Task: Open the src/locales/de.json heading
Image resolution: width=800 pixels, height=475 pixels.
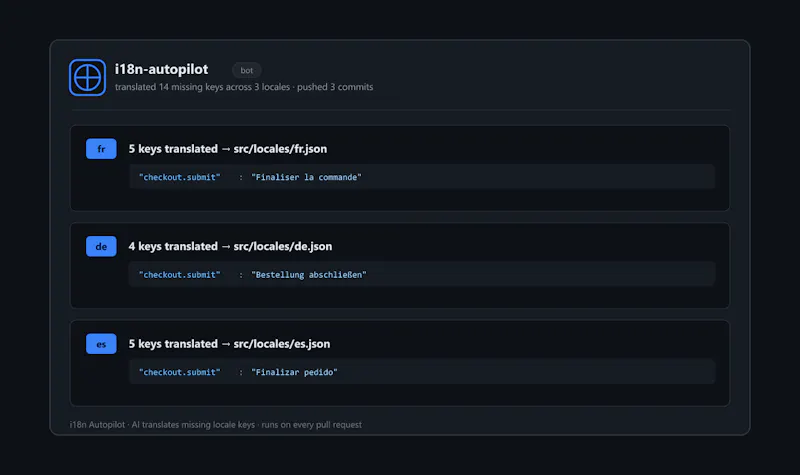Action: (230, 246)
